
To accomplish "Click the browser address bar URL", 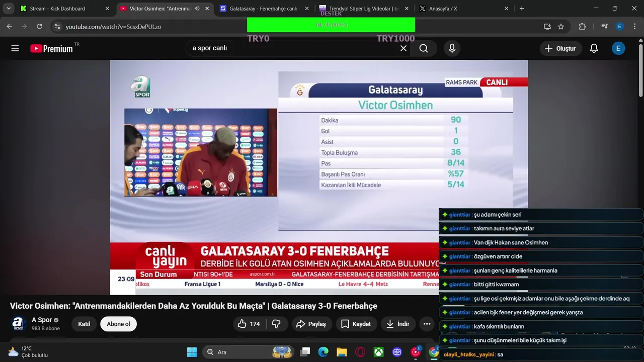I will click(x=113, y=27).
